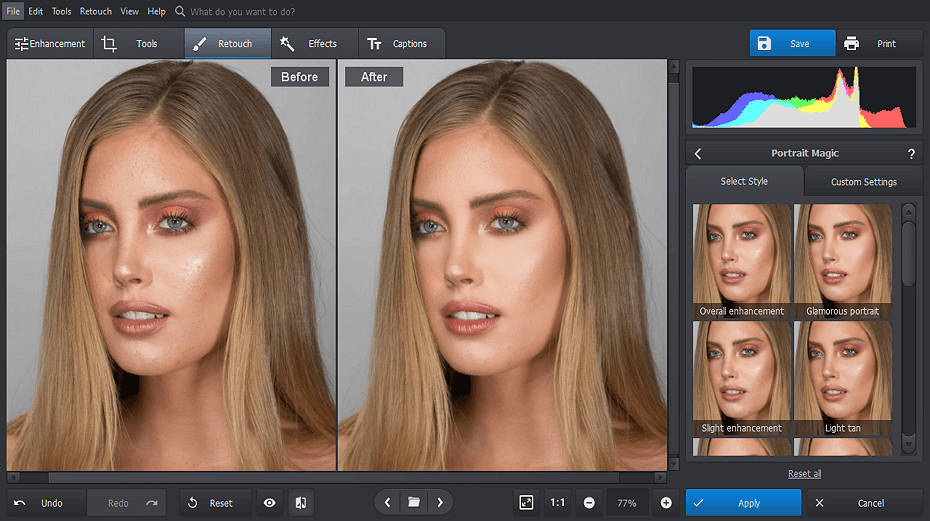The width and height of the screenshot is (930, 521).
Task: Open the Retouch menu
Action: [96, 11]
